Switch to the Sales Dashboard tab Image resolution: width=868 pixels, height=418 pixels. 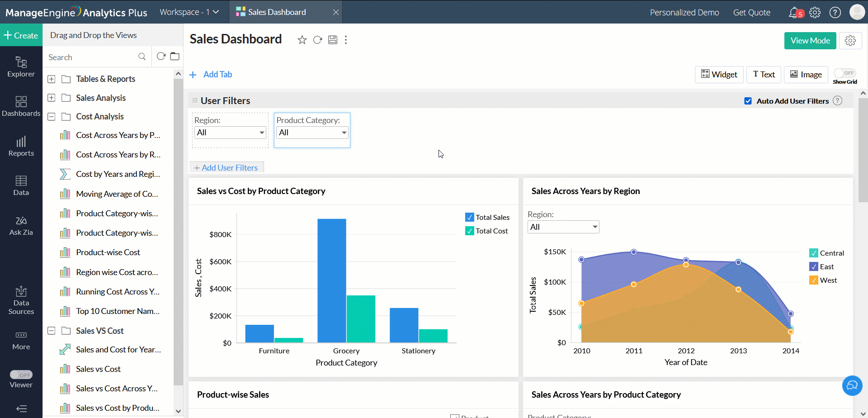click(277, 12)
